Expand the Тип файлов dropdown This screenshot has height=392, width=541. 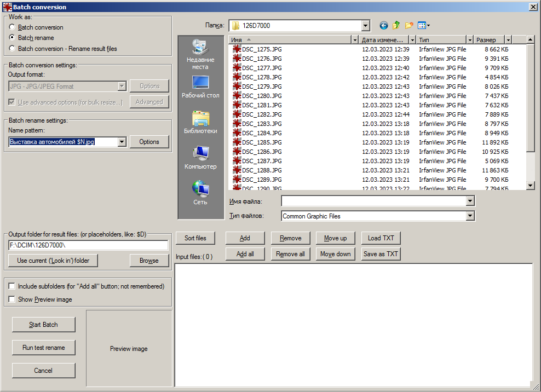[x=470, y=216]
